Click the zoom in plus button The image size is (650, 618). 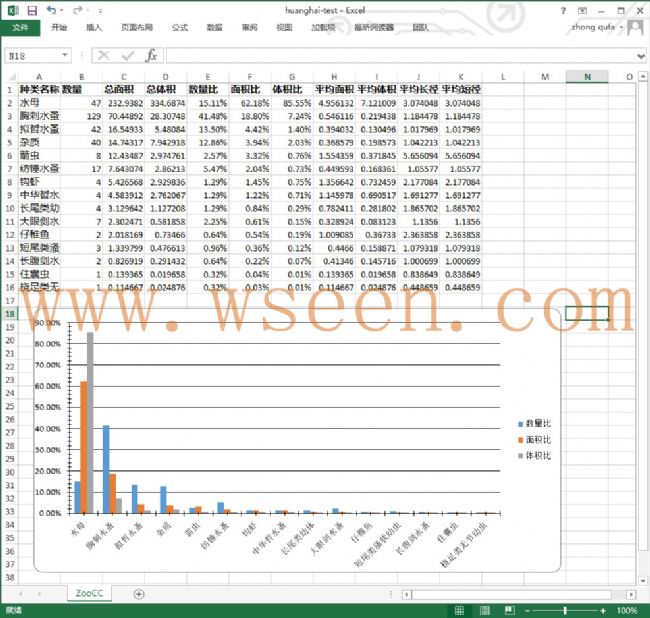604,610
